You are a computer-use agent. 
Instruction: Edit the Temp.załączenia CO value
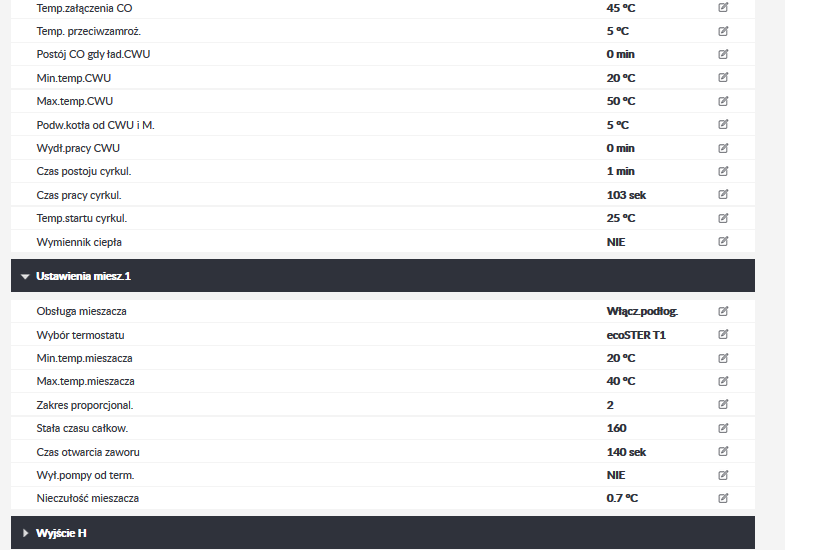click(723, 7)
